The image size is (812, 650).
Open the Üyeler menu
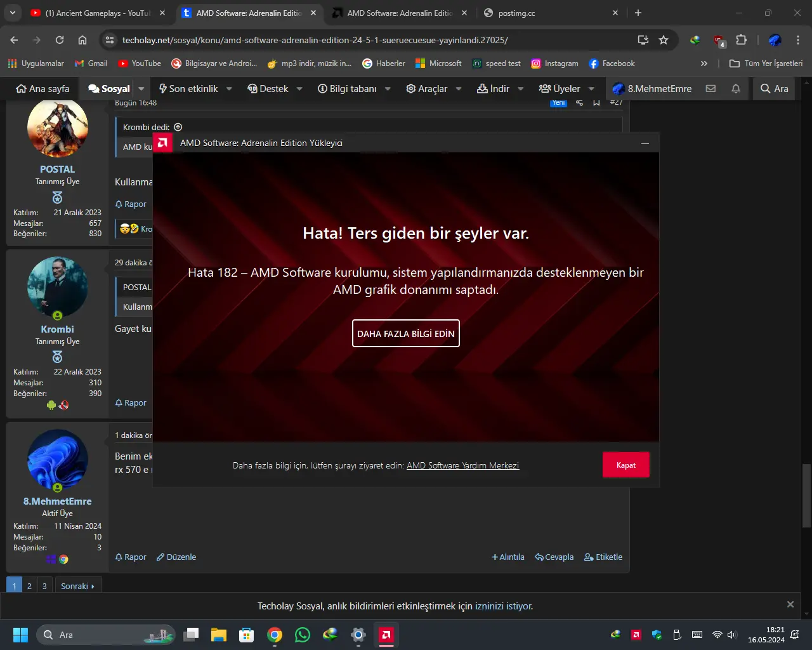559,88
